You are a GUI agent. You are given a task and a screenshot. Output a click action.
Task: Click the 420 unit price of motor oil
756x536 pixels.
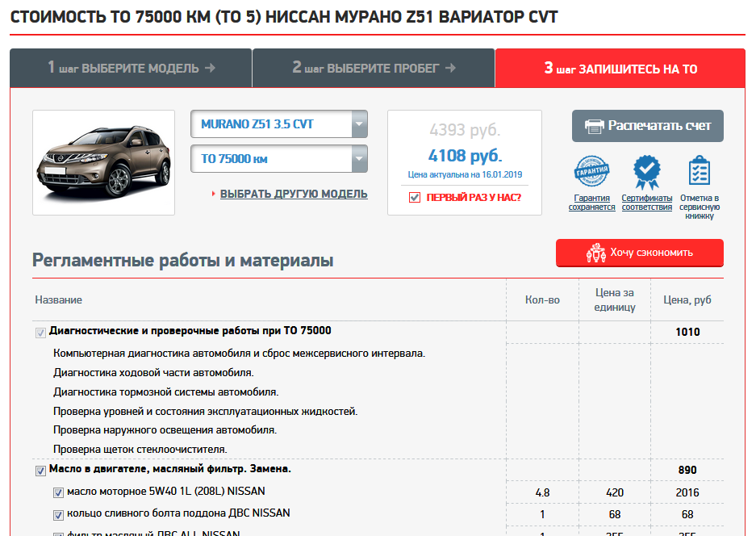[614, 492]
